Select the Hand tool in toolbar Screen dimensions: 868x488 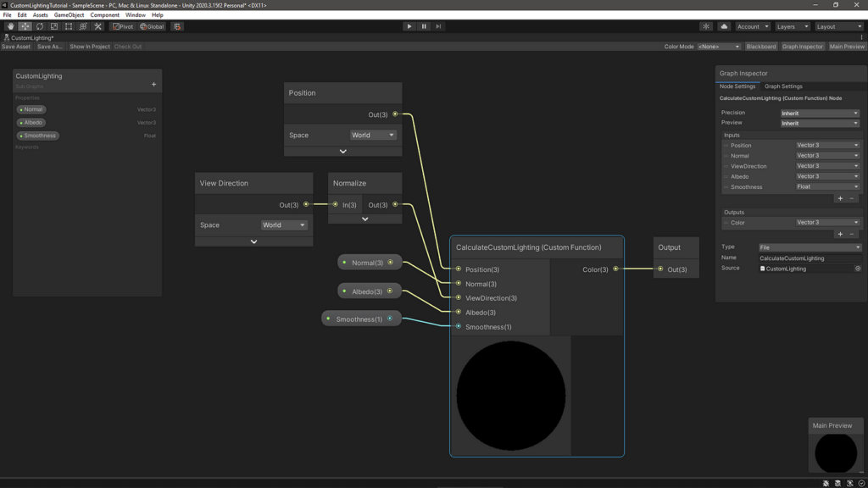coord(11,26)
